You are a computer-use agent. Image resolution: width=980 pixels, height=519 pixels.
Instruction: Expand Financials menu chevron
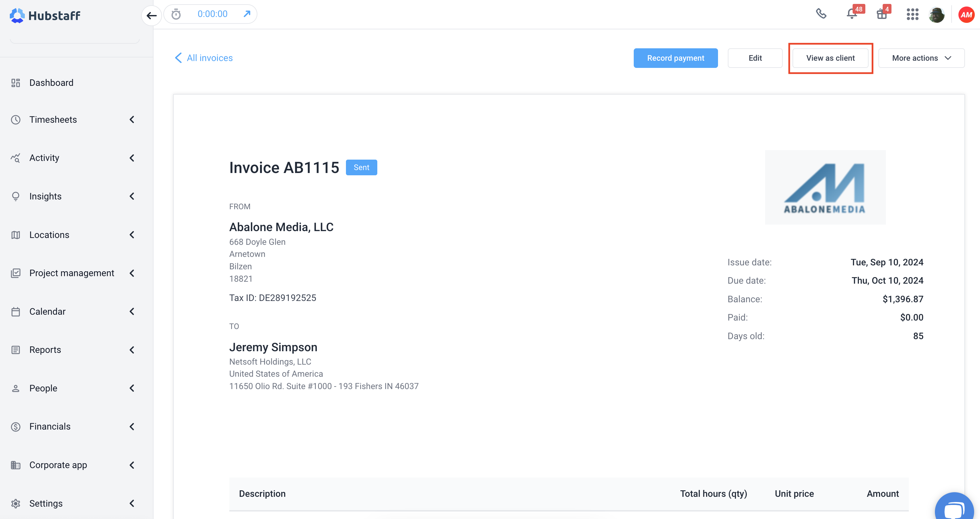point(132,427)
